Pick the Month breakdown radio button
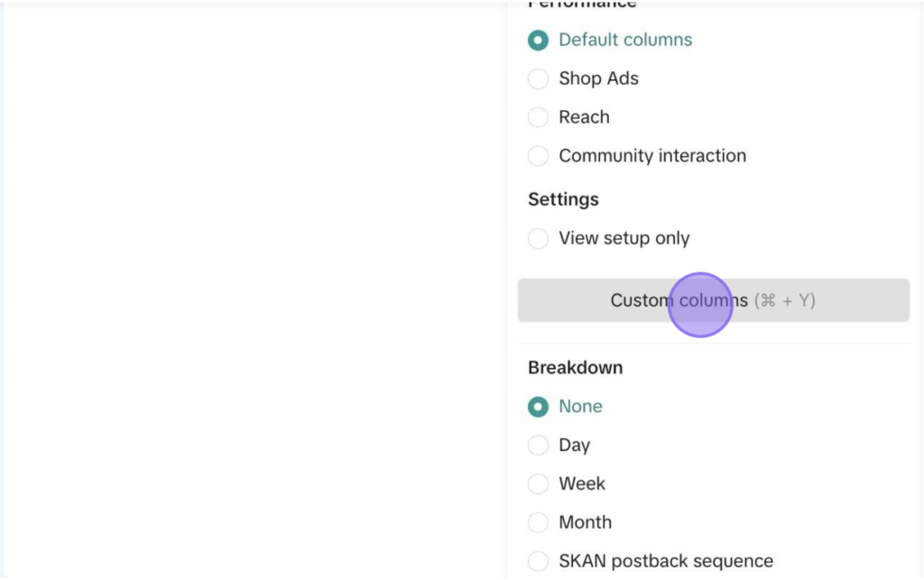 pos(538,522)
